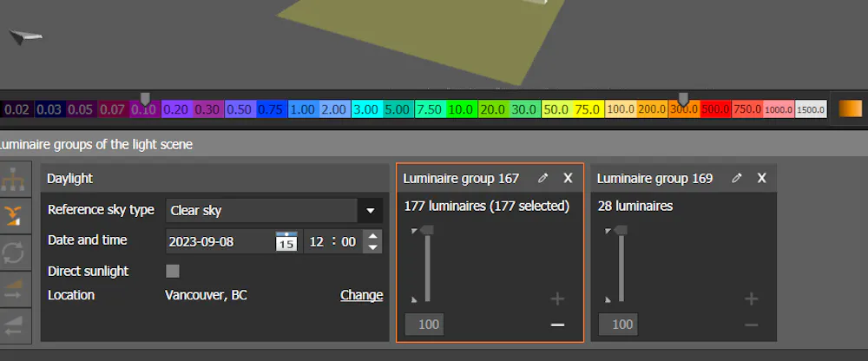Click the Luminaire group 167 title
868x361 pixels.
pos(461,178)
